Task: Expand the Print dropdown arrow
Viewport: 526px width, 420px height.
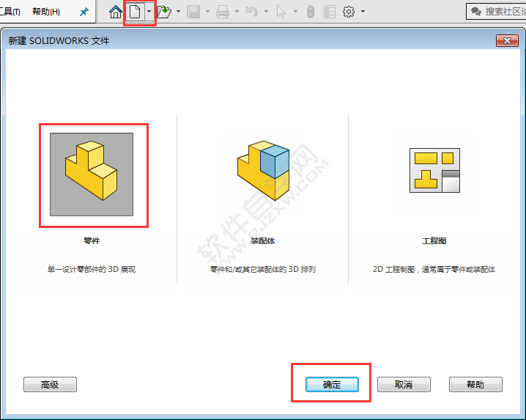Action: [237, 12]
